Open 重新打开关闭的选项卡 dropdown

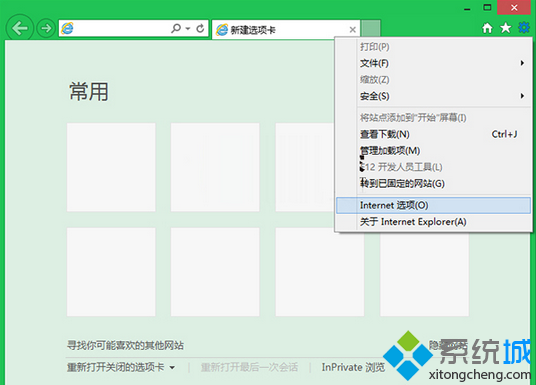[x=121, y=367]
